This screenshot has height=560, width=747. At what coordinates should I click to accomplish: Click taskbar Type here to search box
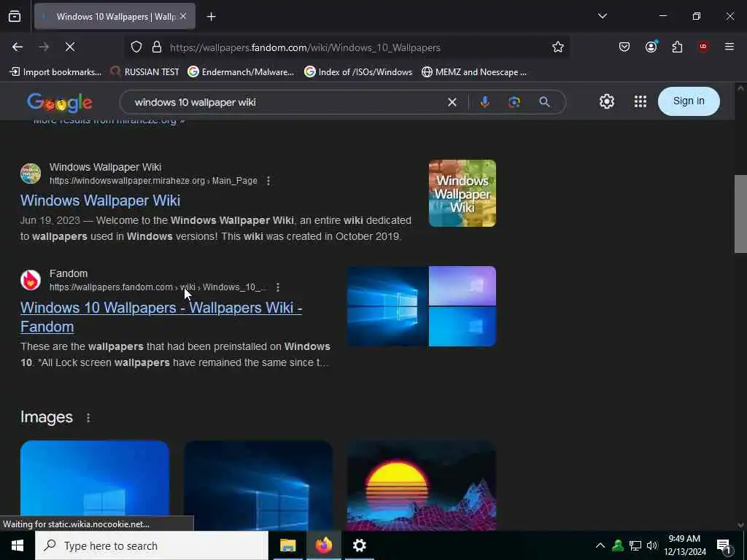tap(152, 545)
